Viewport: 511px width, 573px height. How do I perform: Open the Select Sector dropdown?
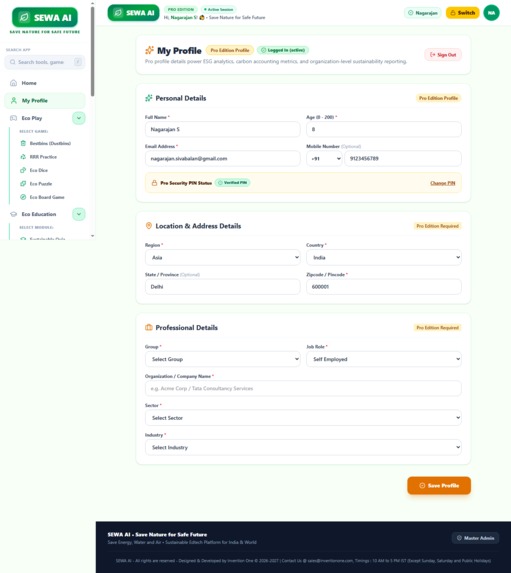coord(303,418)
